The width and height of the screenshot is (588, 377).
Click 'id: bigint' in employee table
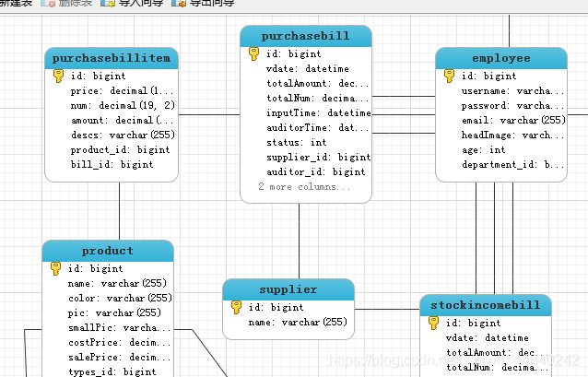pyautogui.click(x=489, y=77)
